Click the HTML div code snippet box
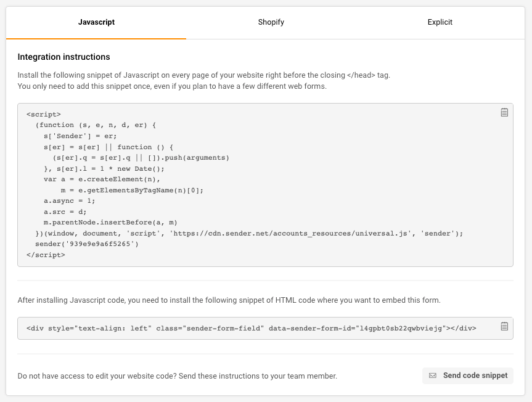532x402 pixels. click(265, 329)
